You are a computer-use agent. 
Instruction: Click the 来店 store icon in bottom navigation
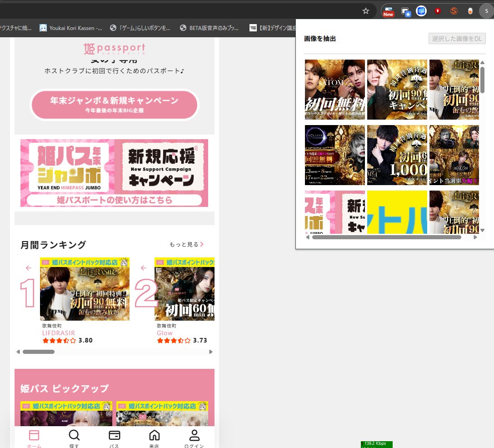pyautogui.click(x=154, y=435)
